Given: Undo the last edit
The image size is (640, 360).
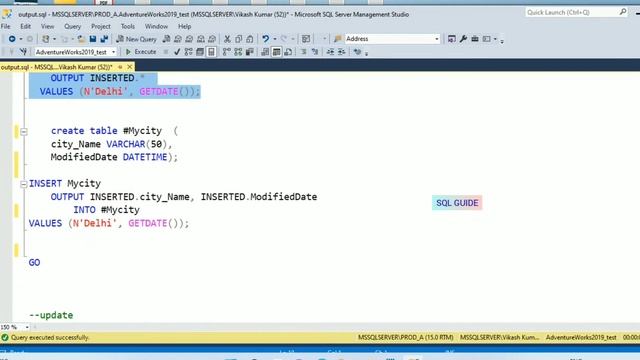Looking at the screenshot, I should point(266,39).
